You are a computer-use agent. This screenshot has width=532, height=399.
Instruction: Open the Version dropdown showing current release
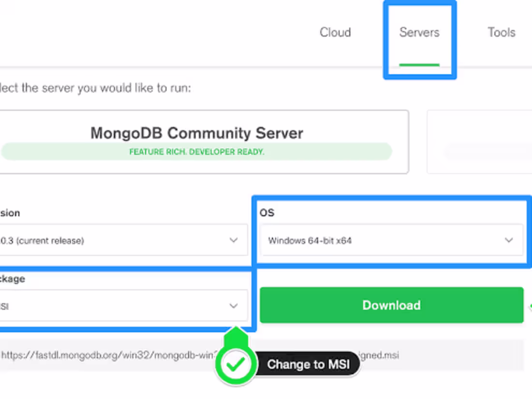[116, 240]
